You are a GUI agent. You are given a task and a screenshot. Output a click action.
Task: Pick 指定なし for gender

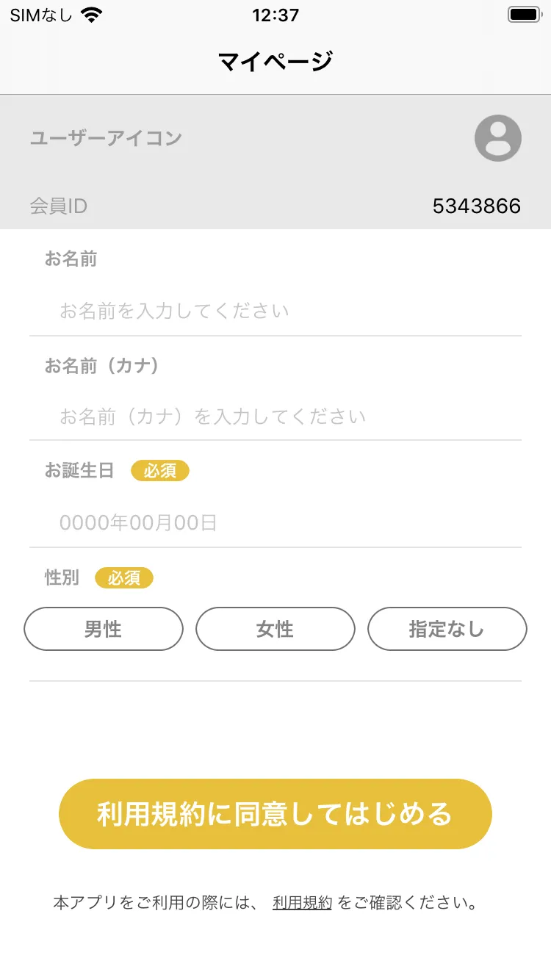(x=447, y=629)
